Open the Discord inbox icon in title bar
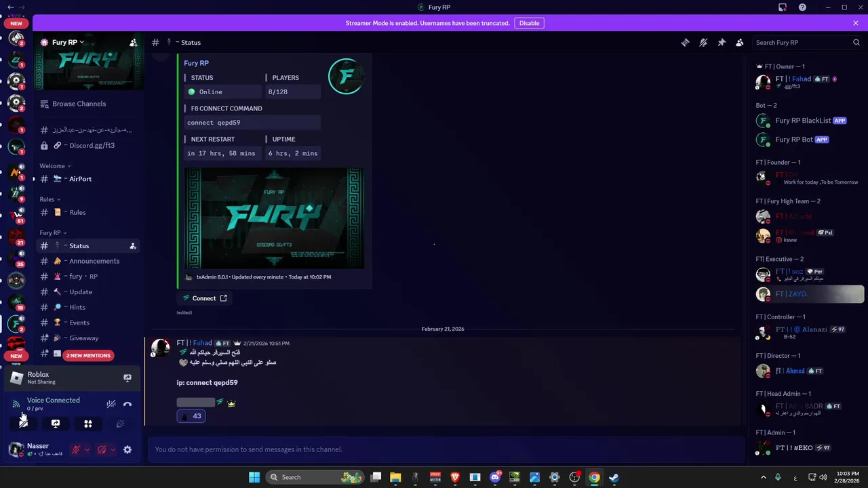868x488 pixels. tap(783, 7)
